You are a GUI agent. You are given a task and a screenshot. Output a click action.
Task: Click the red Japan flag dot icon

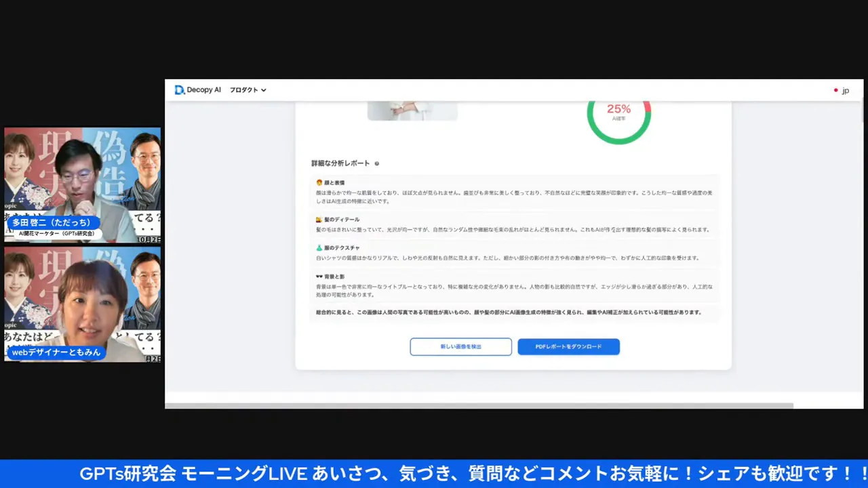point(835,91)
